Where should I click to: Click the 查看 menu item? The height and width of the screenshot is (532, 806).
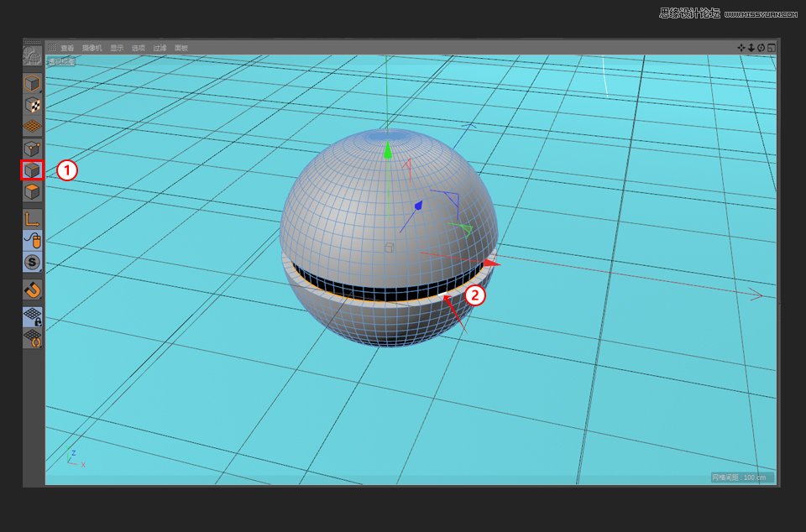[x=69, y=48]
